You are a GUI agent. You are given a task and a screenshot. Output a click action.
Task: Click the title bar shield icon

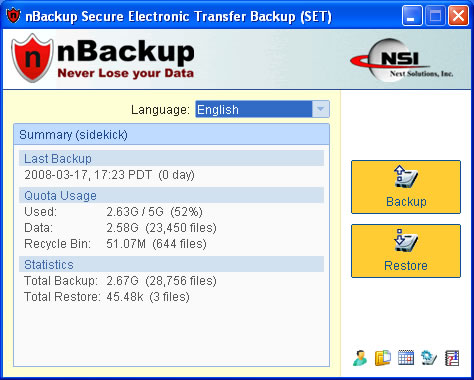[x=14, y=16]
